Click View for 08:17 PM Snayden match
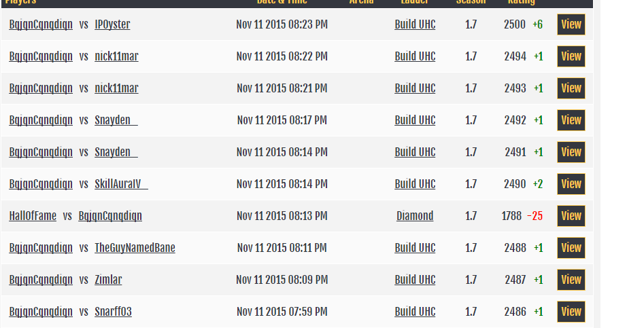This screenshot has width=644, height=328. pos(571,121)
